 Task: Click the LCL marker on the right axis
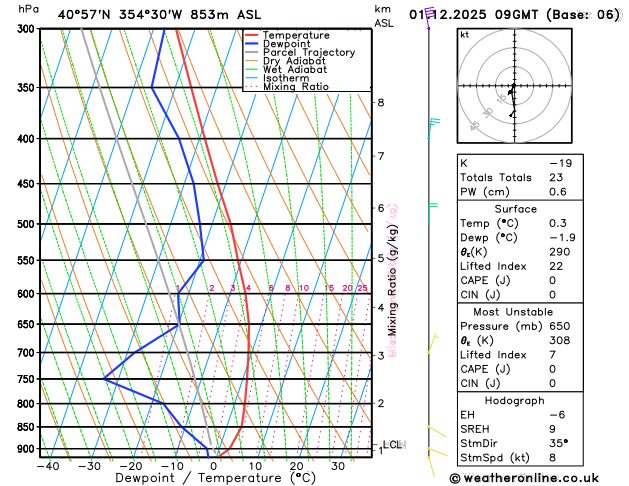tap(393, 444)
